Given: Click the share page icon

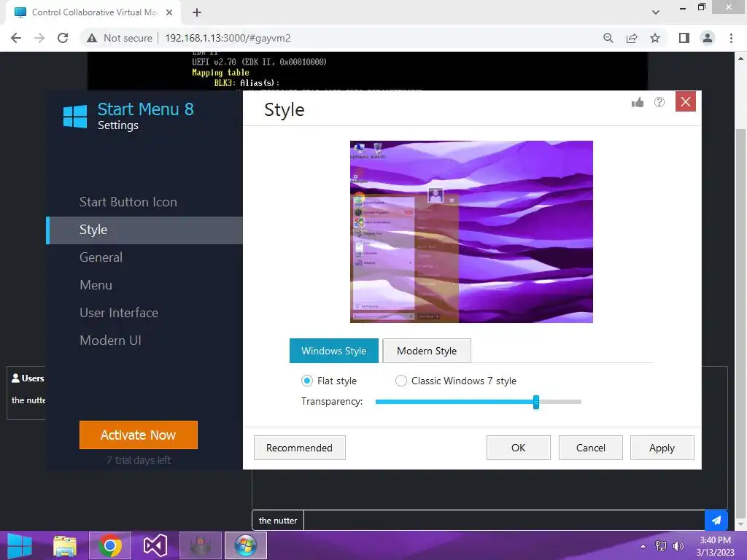Looking at the screenshot, I should pyautogui.click(x=632, y=38).
